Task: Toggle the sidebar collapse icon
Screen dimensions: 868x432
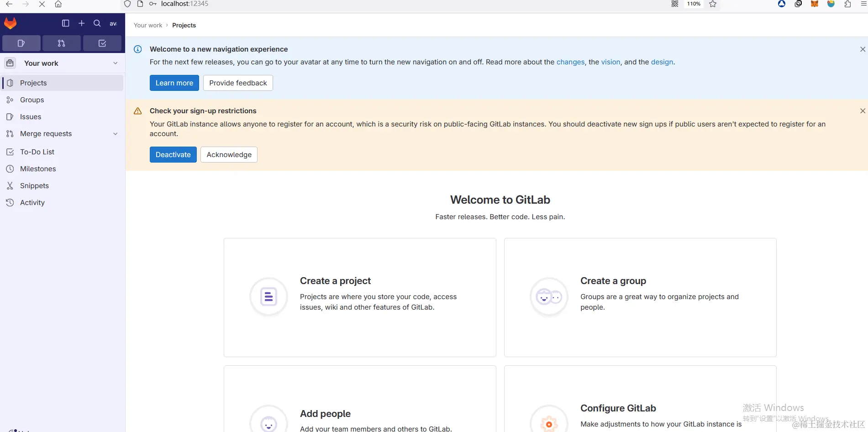Action: 66,23
